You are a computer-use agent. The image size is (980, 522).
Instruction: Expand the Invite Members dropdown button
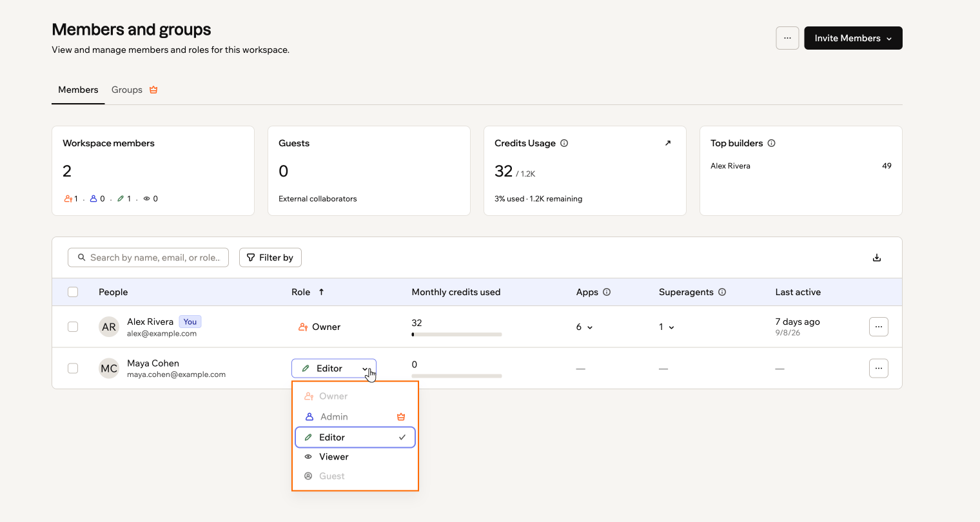pyautogui.click(x=853, y=38)
